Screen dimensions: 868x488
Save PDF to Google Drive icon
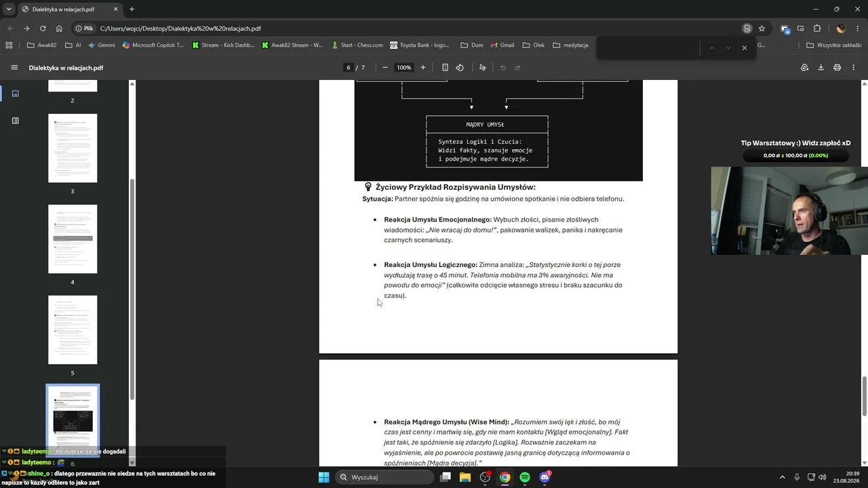coord(805,68)
